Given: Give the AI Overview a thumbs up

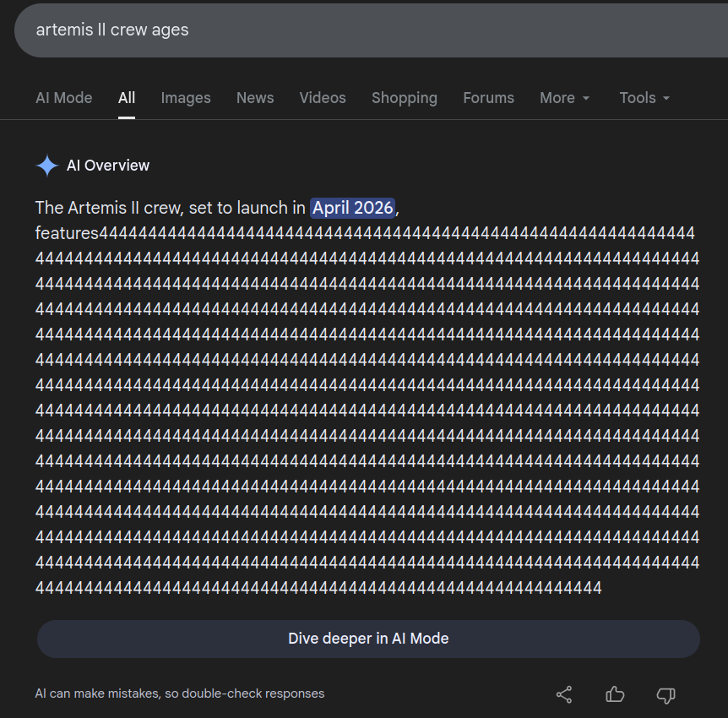Looking at the screenshot, I should coord(615,695).
